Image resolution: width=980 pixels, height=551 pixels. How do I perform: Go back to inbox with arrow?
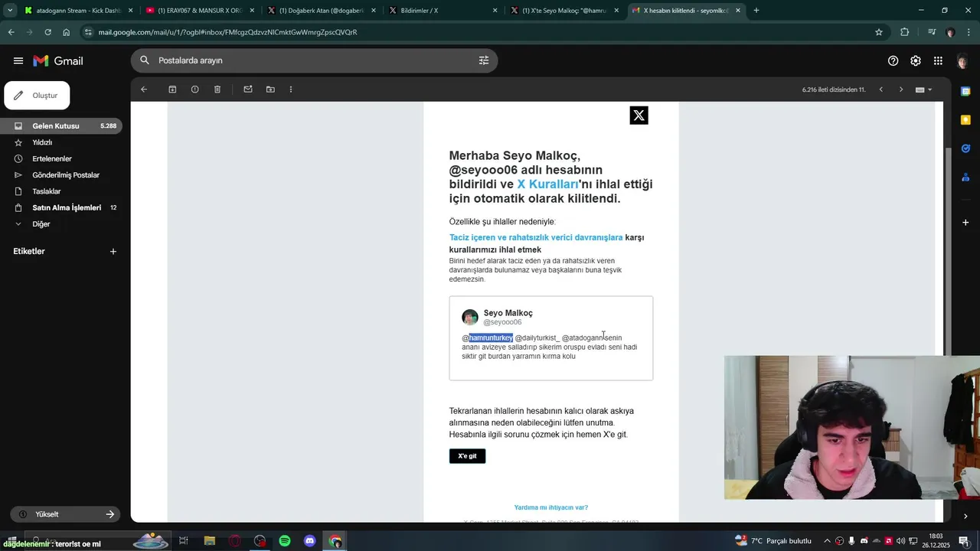coord(143,90)
